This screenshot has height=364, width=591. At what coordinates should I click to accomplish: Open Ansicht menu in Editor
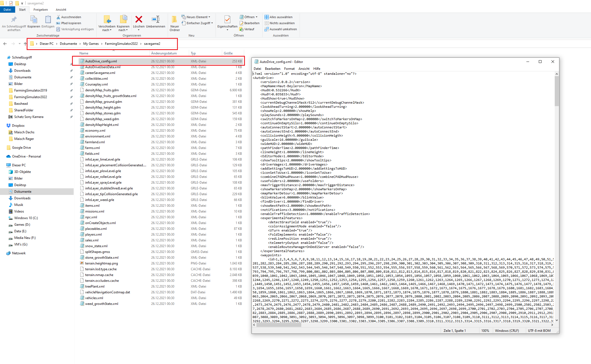point(304,69)
